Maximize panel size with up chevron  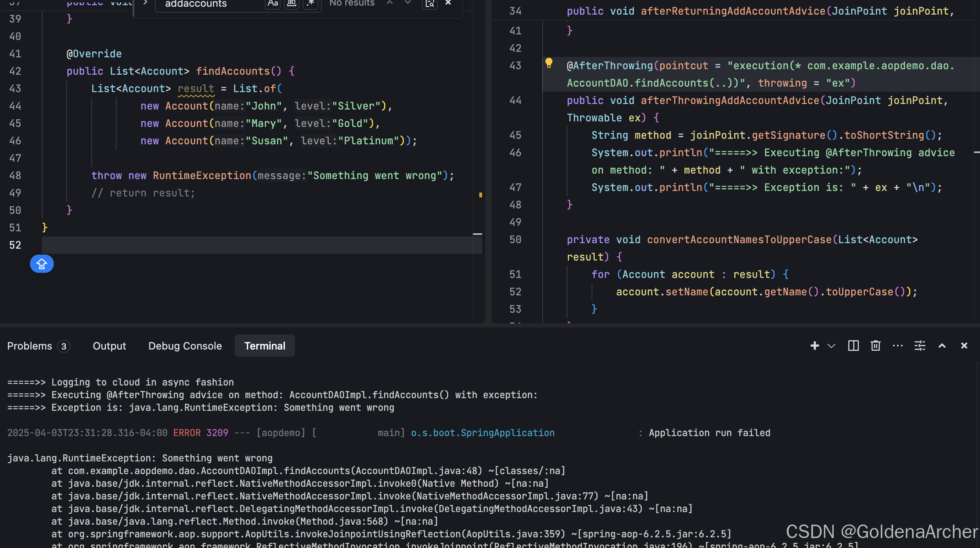942,346
